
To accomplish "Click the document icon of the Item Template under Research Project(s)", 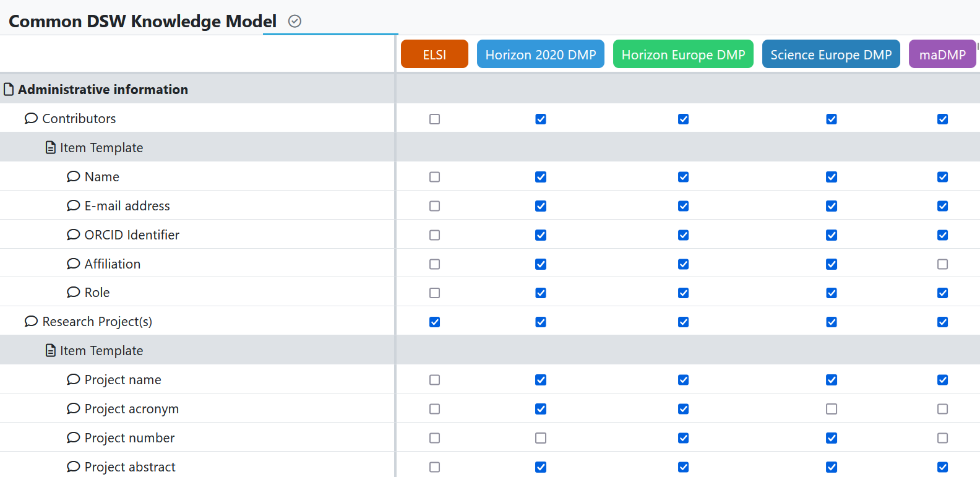I will [51, 350].
